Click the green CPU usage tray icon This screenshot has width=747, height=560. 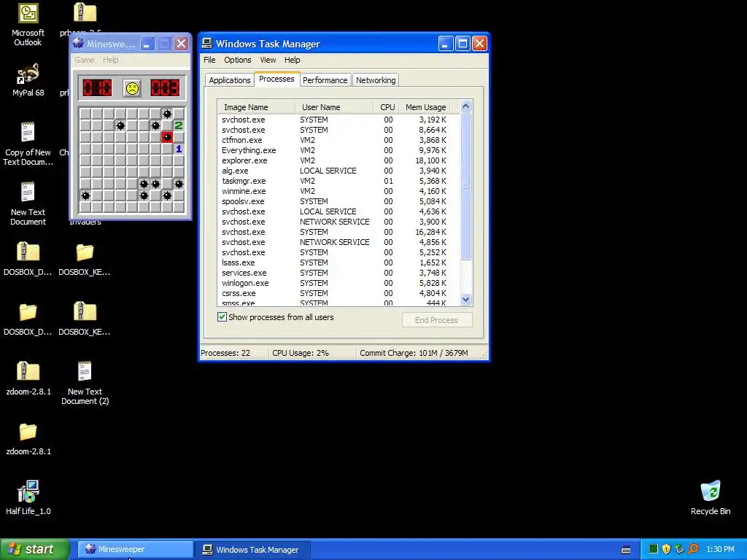(654, 549)
